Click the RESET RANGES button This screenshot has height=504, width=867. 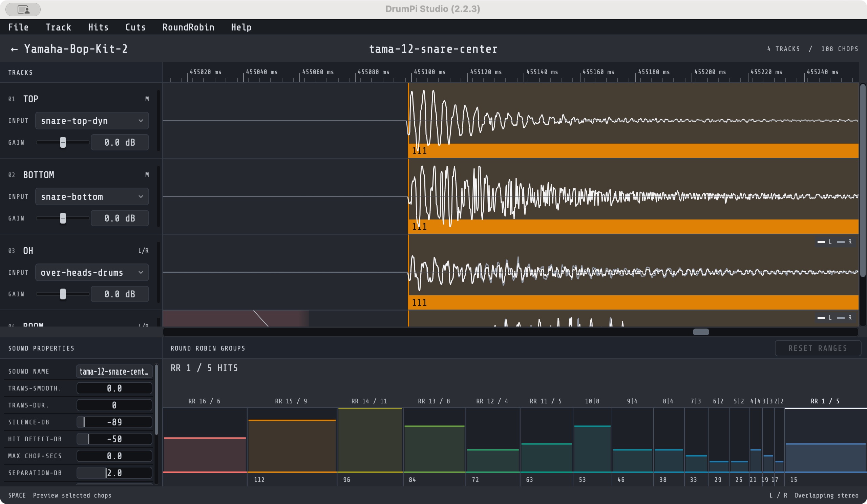(818, 348)
